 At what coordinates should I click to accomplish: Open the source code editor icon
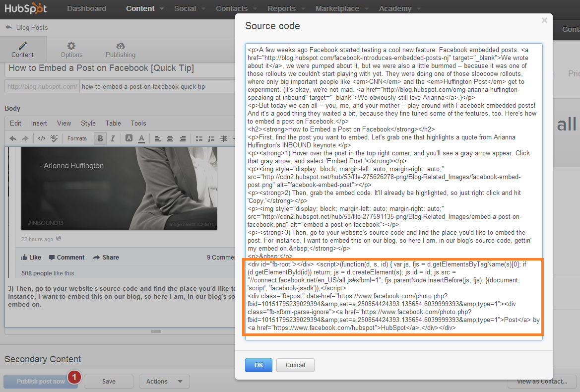tap(42, 138)
